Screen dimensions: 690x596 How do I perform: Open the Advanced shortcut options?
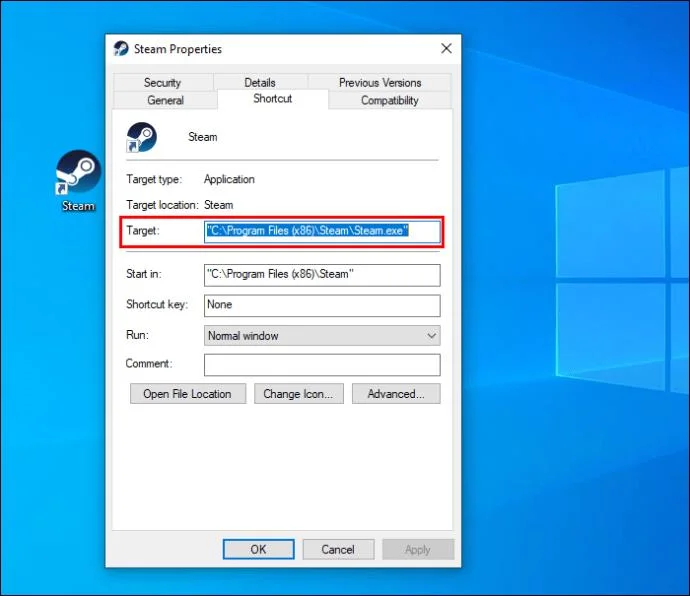396,394
